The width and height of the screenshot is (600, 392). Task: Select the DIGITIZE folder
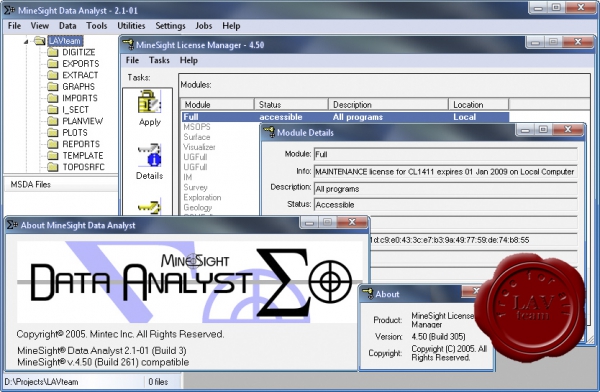click(78, 52)
